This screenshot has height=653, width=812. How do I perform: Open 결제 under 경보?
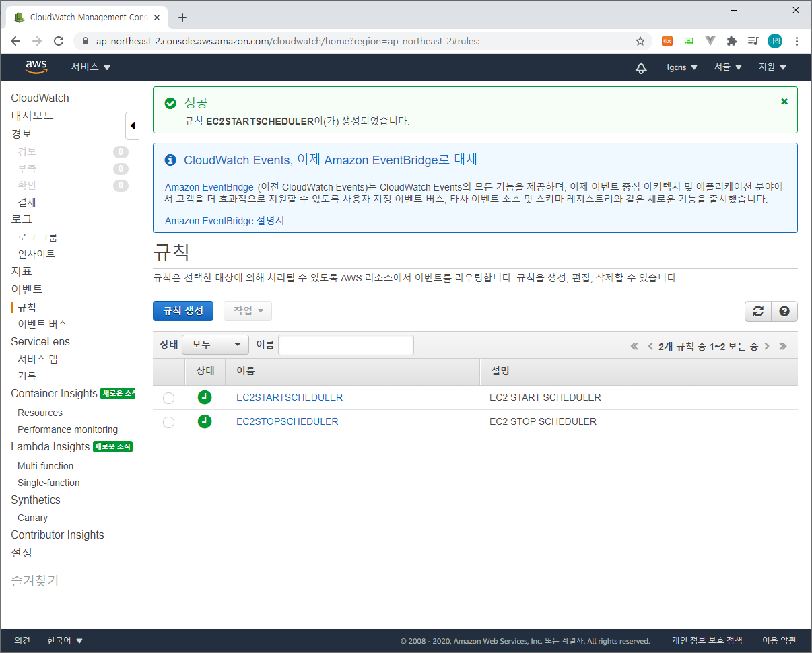(27, 202)
